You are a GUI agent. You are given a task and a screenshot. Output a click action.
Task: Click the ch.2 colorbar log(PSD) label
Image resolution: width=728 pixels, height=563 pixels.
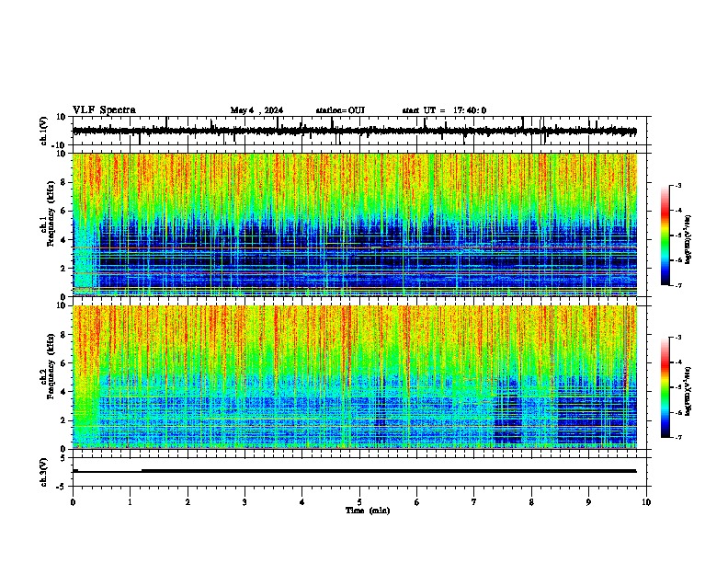[688, 391]
